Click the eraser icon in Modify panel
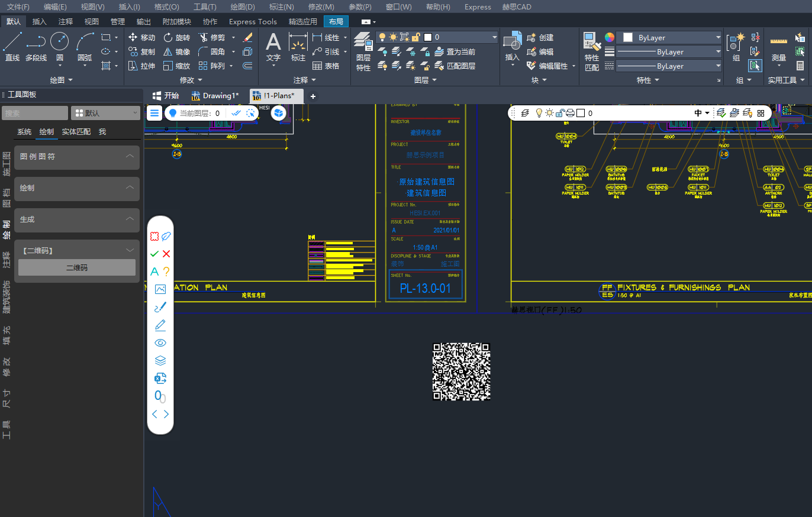812x517 pixels. pyautogui.click(x=248, y=37)
